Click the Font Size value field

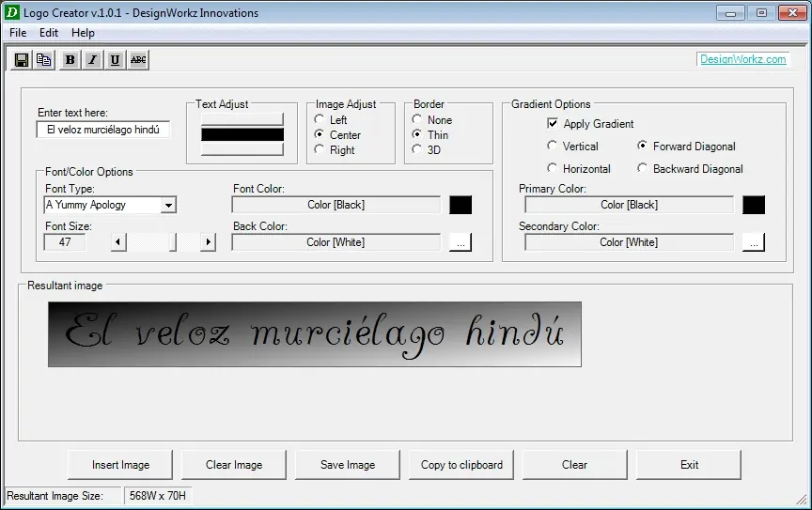click(65, 242)
